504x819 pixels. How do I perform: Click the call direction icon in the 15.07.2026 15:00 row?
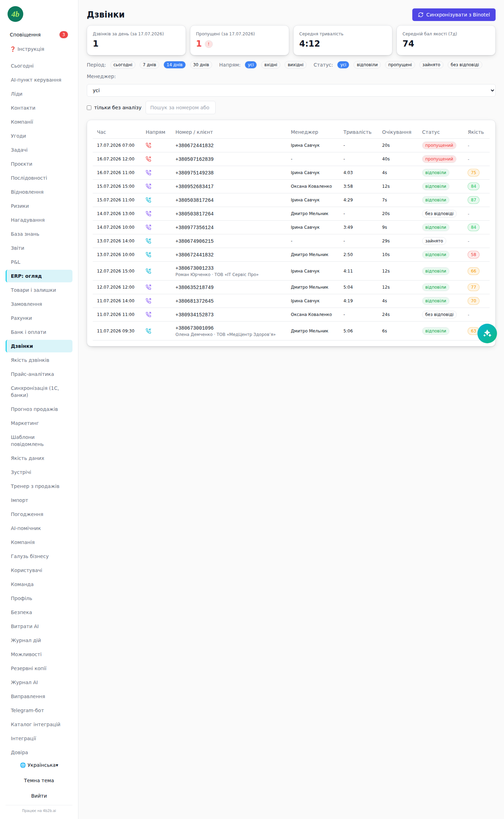point(148,186)
